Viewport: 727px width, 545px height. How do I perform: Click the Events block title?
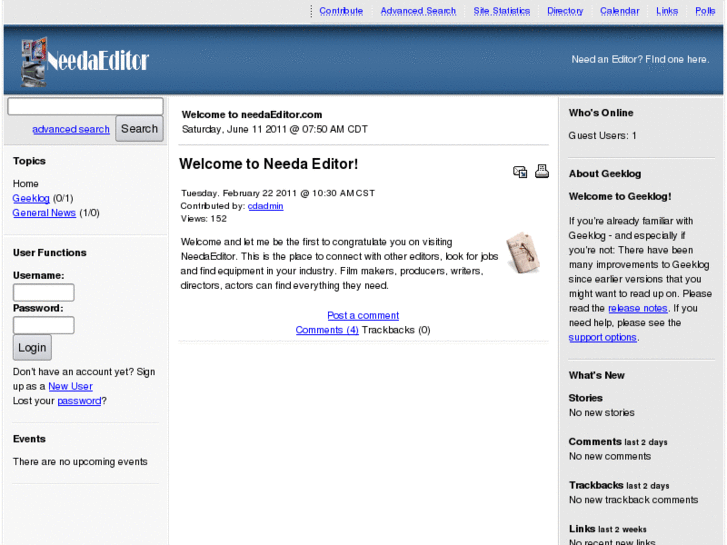[29, 439]
